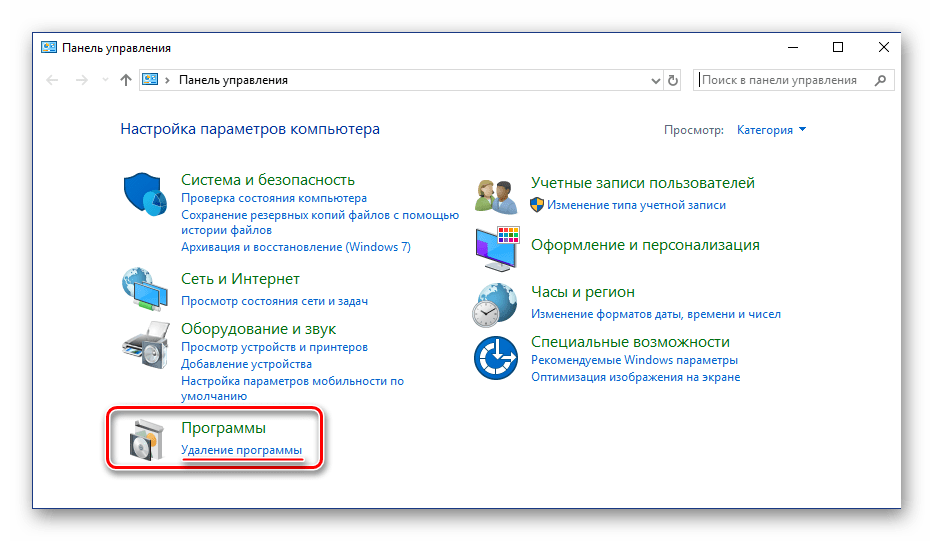The width and height of the screenshot is (933, 541).
Task: Click the Clock and Region globe icon
Action: point(496,303)
